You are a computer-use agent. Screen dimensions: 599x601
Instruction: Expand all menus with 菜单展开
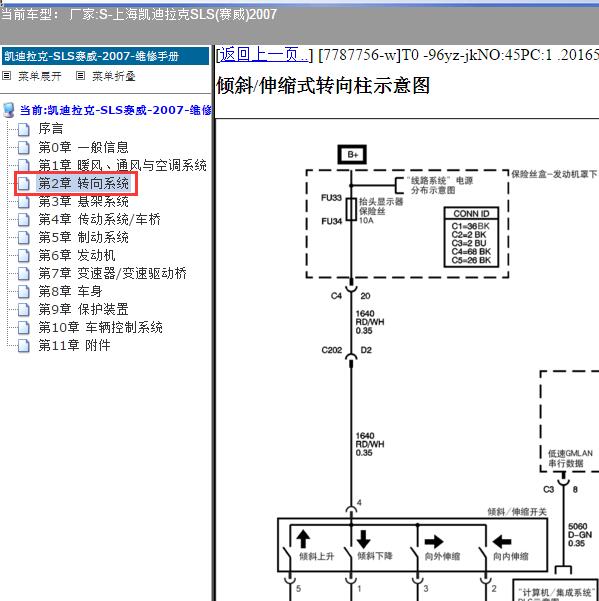coord(40,76)
